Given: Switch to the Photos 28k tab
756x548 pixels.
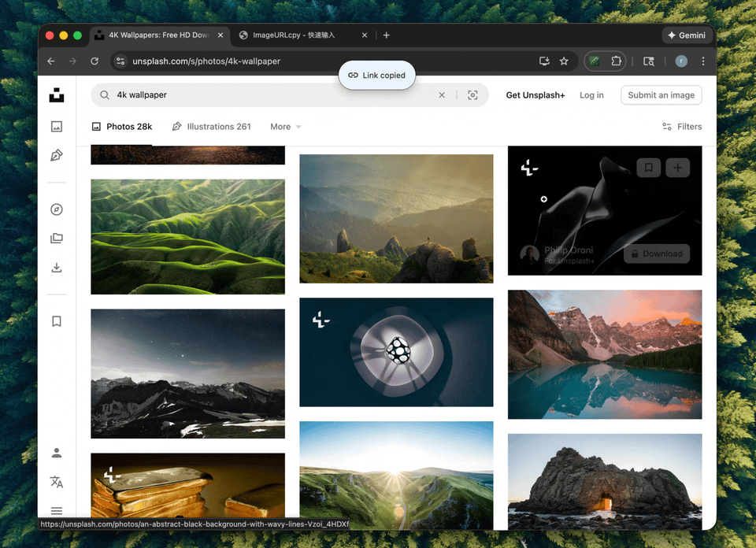Looking at the screenshot, I should coord(122,127).
